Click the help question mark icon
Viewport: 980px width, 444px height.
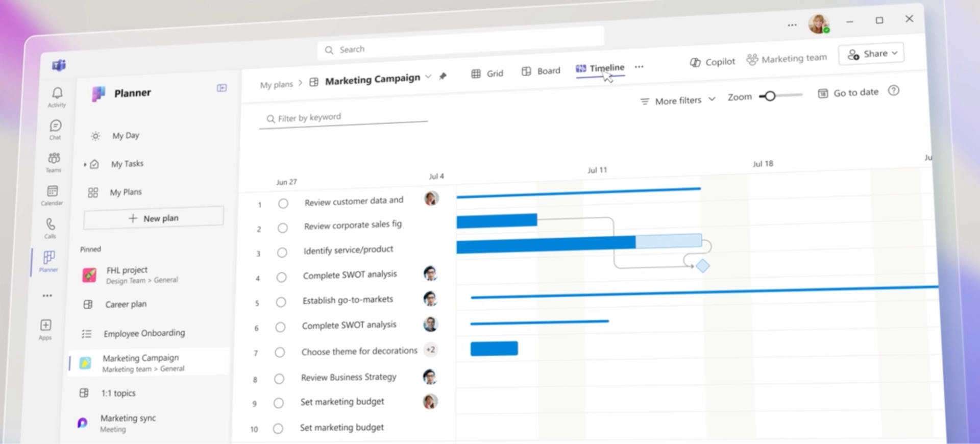893,91
